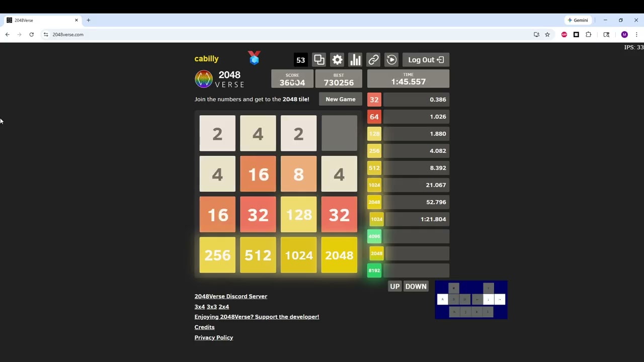644x362 pixels.
Task: Click the blue keyboard input overlay
Action: 471,300
